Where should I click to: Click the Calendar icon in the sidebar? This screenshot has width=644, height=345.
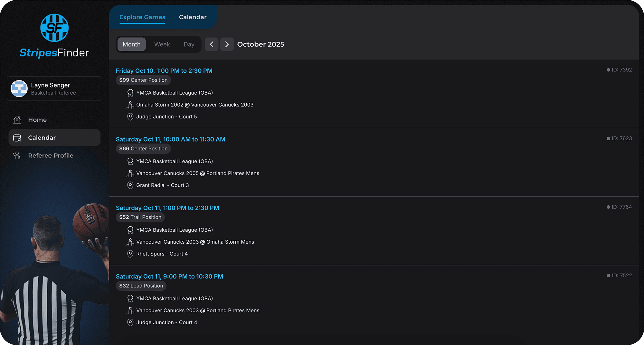click(x=17, y=137)
